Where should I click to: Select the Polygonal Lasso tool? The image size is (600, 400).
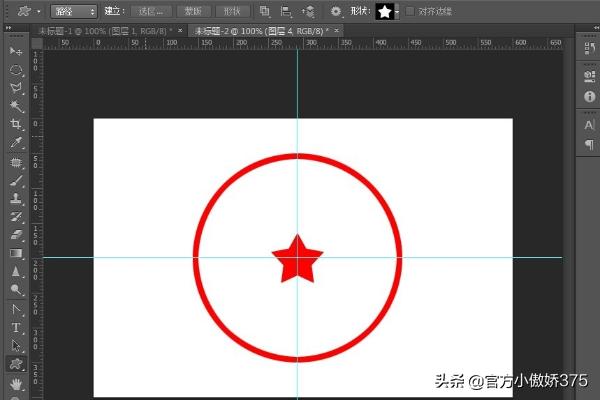click(x=16, y=88)
